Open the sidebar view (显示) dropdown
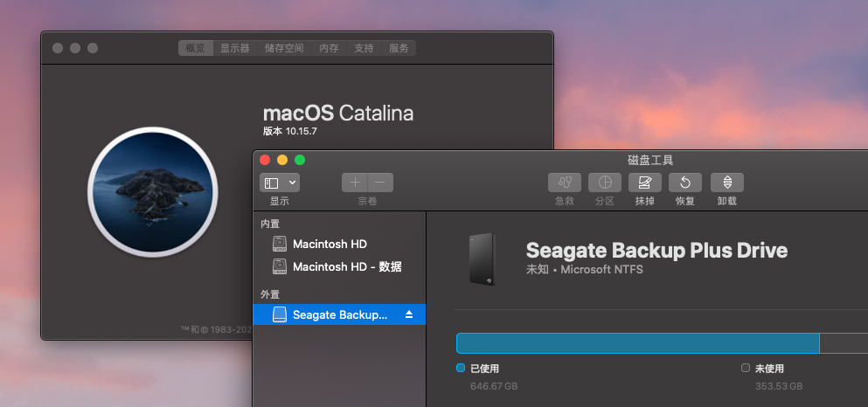 point(280,183)
